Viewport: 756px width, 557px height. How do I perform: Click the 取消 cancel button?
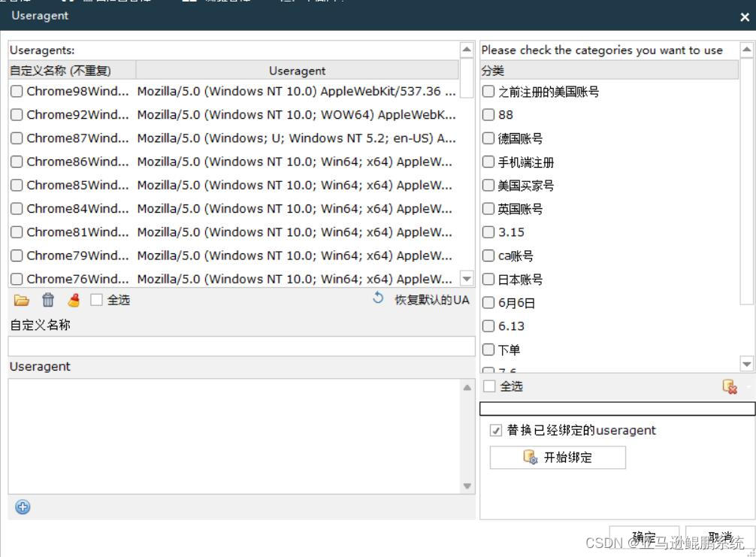tap(721, 537)
